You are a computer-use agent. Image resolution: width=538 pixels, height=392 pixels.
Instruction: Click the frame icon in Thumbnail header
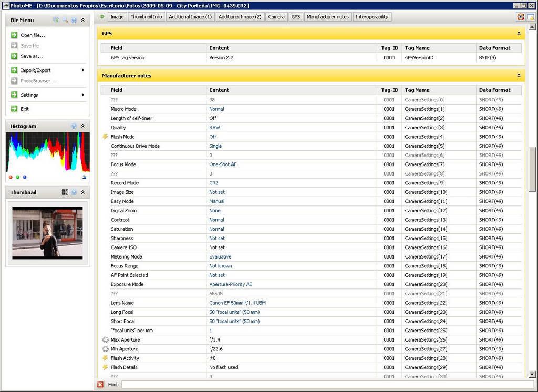pos(65,192)
